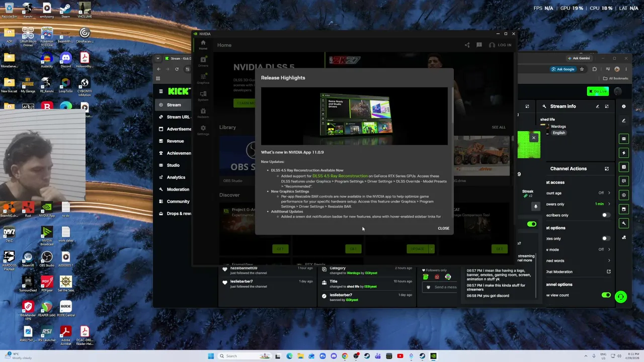644x362 pixels.
Task: Open the account age setting chevron
Action: pyautogui.click(x=609, y=193)
